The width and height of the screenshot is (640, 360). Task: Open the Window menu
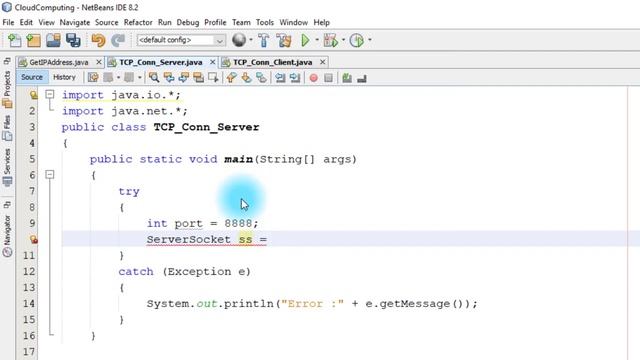(293, 22)
